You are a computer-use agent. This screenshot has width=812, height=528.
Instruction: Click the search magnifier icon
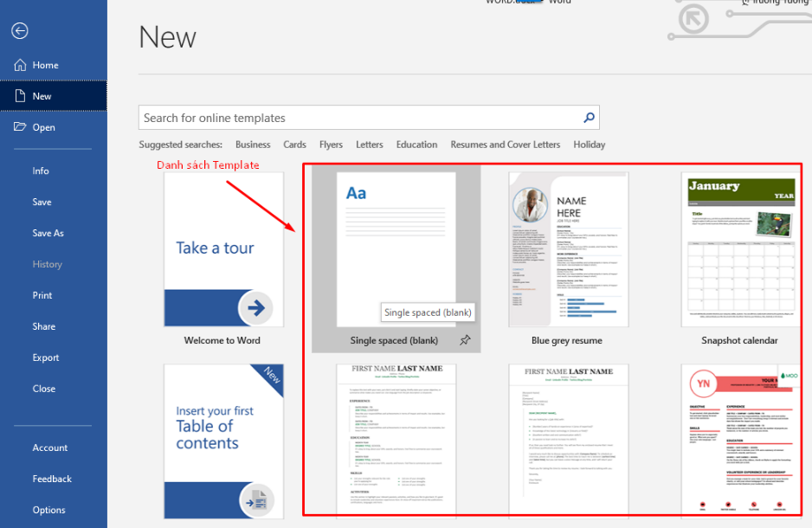tap(589, 118)
